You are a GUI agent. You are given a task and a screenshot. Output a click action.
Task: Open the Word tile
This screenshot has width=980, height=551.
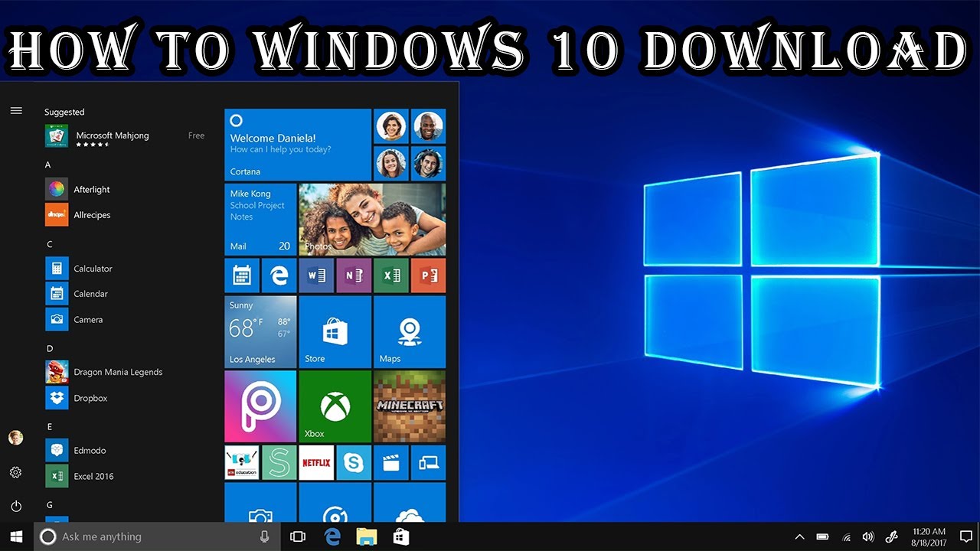316,275
